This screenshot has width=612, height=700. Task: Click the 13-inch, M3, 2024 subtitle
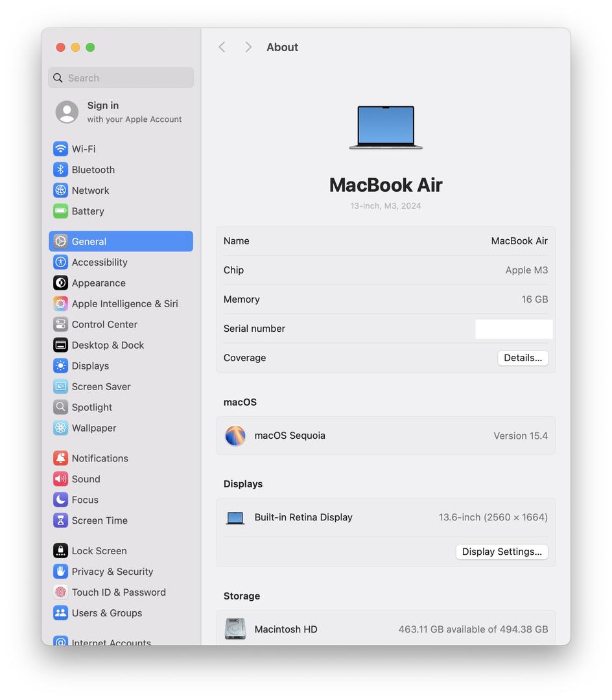click(x=386, y=206)
